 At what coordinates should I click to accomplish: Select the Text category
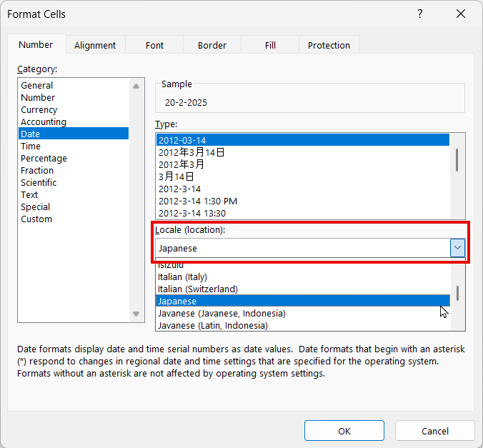(74, 195)
